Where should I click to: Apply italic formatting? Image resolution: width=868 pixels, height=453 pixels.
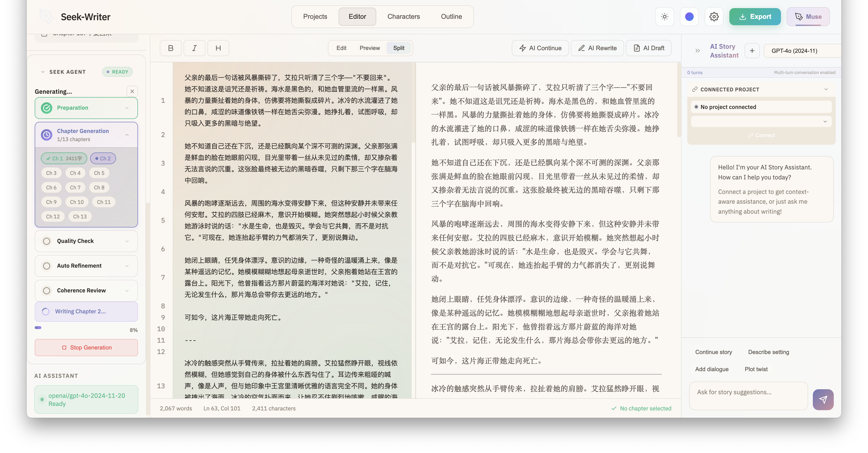coord(195,48)
